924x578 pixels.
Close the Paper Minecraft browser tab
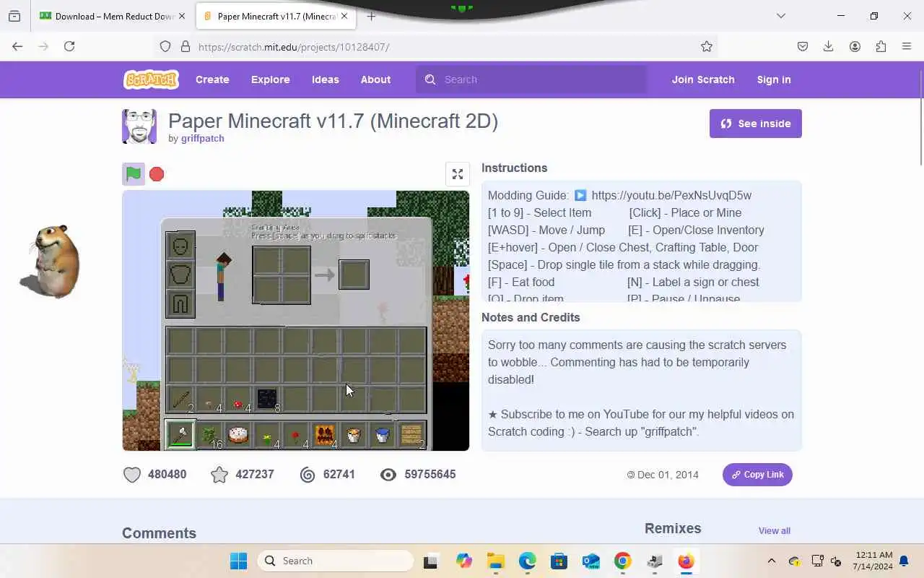(346, 16)
